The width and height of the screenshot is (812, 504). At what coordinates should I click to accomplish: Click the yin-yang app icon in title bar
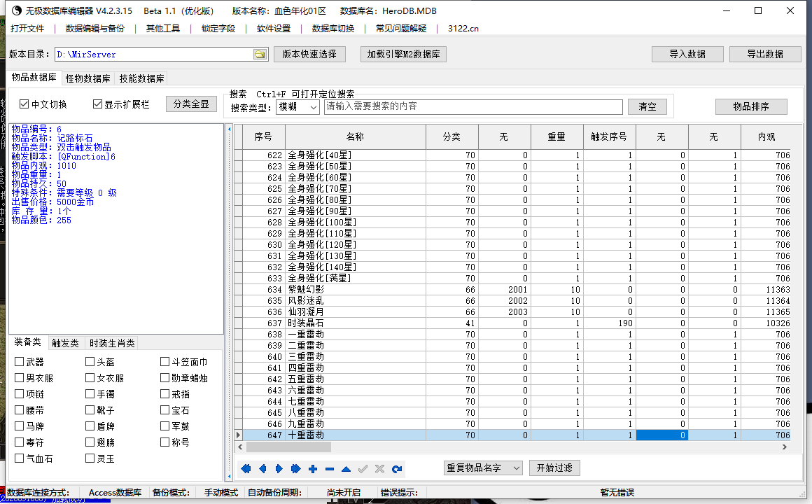17,10
